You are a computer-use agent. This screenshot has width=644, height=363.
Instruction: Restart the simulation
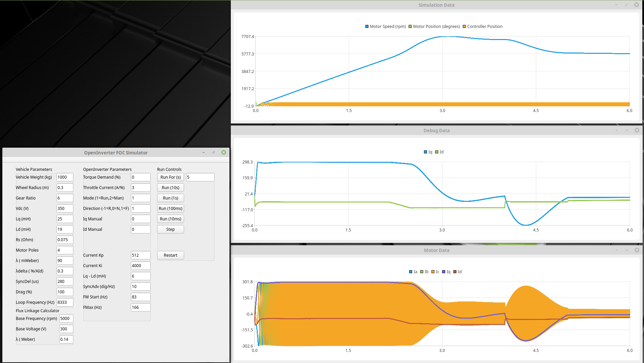[170, 255]
